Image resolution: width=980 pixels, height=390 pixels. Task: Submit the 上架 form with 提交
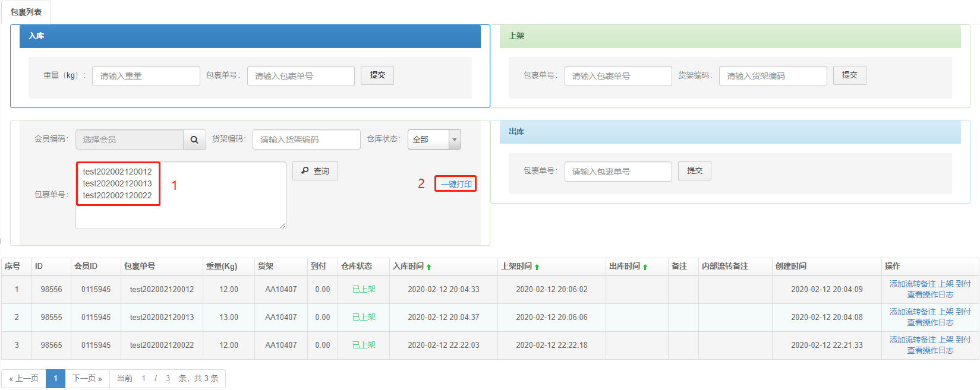pyautogui.click(x=849, y=75)
